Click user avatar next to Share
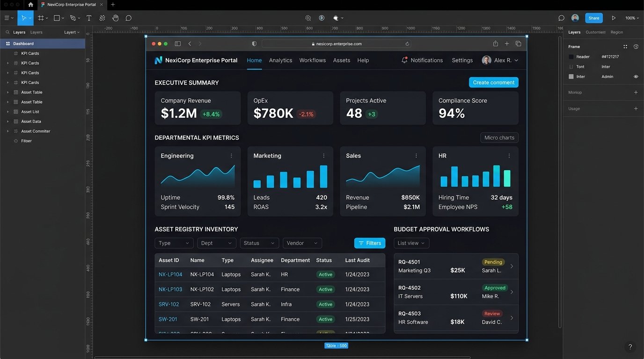The image size is (644, 359). coord(575,18)
